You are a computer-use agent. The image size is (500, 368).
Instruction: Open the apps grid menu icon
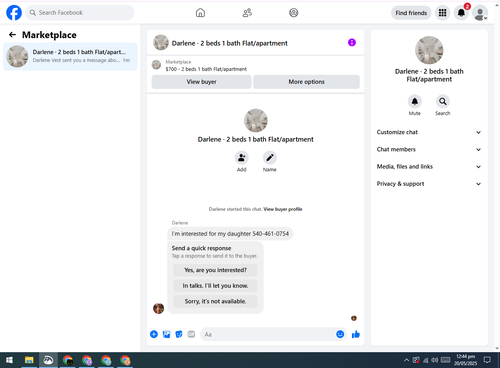click(442, 13)
